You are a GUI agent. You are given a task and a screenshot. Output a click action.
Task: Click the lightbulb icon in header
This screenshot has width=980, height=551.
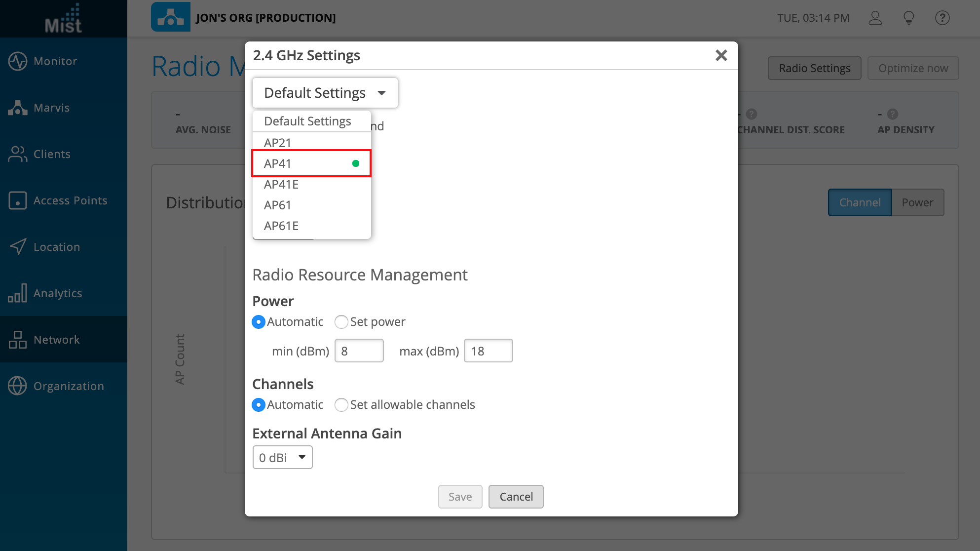tap(908, 18)
